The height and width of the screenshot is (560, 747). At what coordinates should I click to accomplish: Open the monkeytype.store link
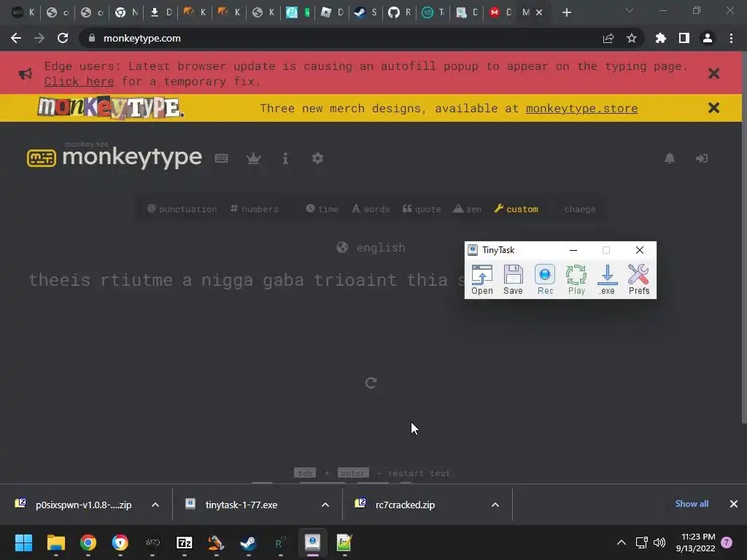tap(581, 109)
